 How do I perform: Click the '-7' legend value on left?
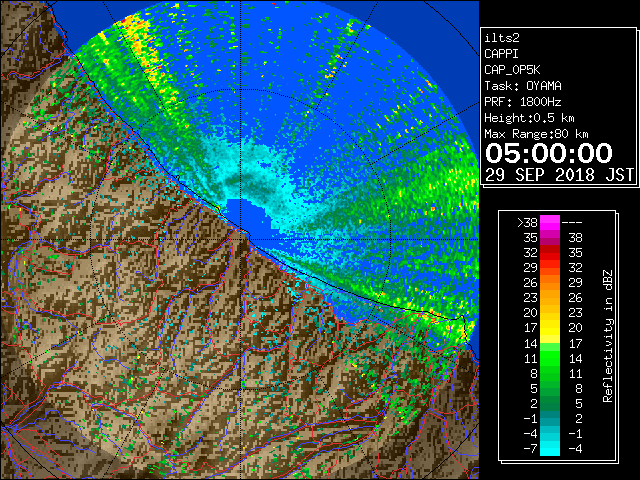click(x=530, y=449)
